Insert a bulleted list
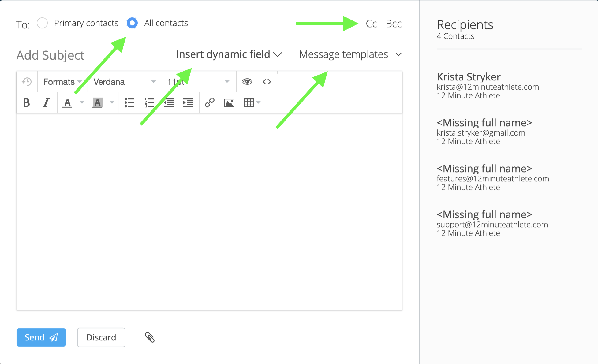 (x=129, y=103)
